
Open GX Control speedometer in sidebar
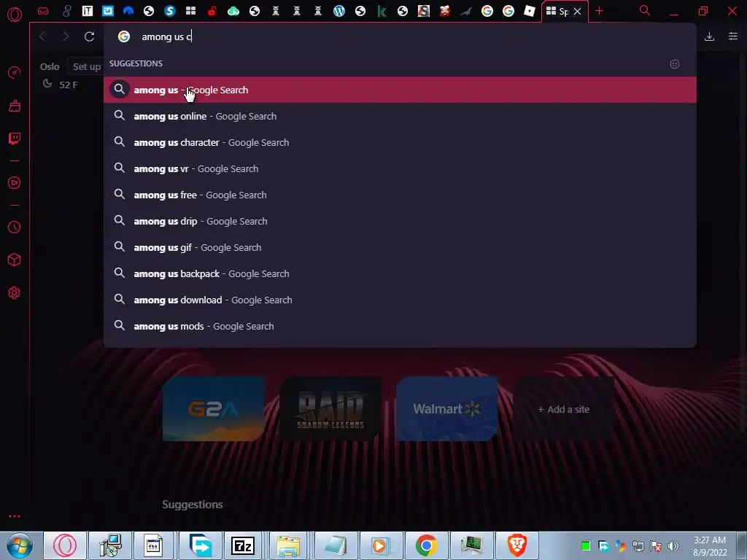pyautogui.click(x=15, y=72)
